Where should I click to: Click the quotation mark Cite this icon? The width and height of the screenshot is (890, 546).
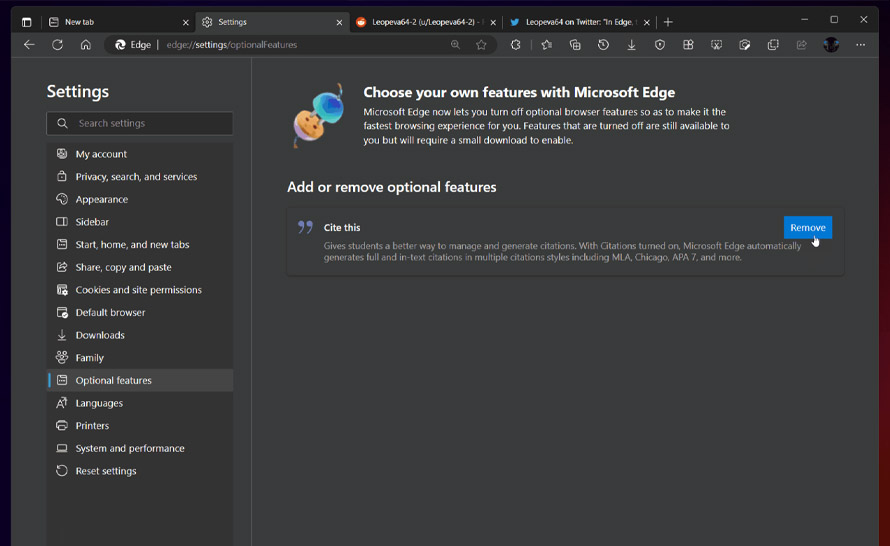point(305,227)
